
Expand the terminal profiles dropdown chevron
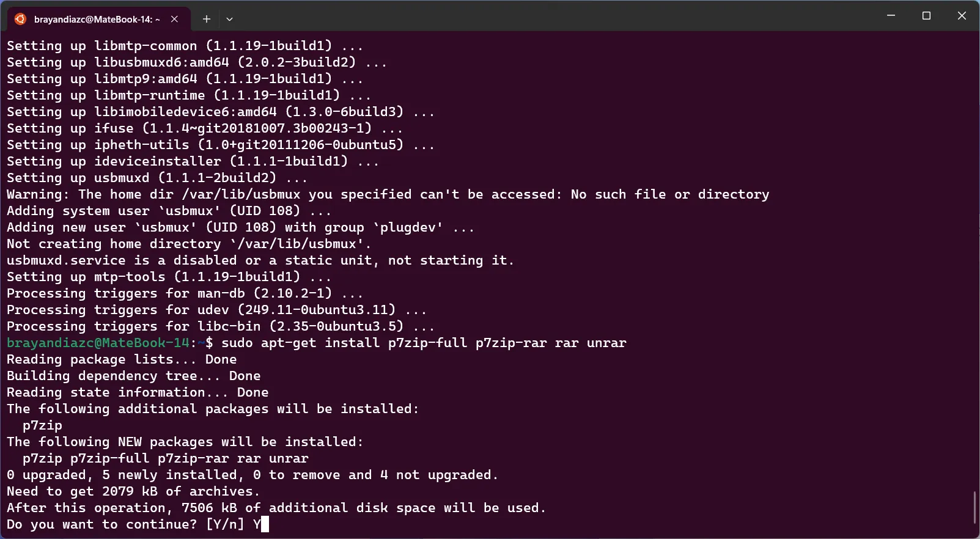click(x=229, y=19)
